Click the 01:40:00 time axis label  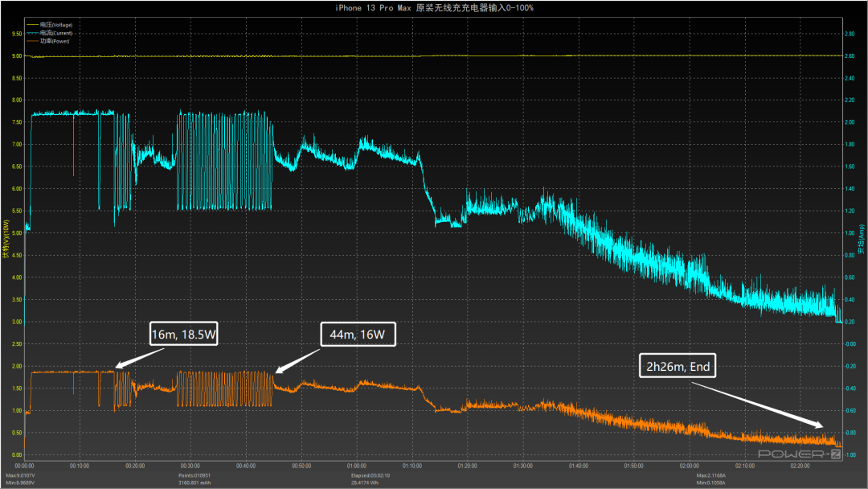point(578,466)
